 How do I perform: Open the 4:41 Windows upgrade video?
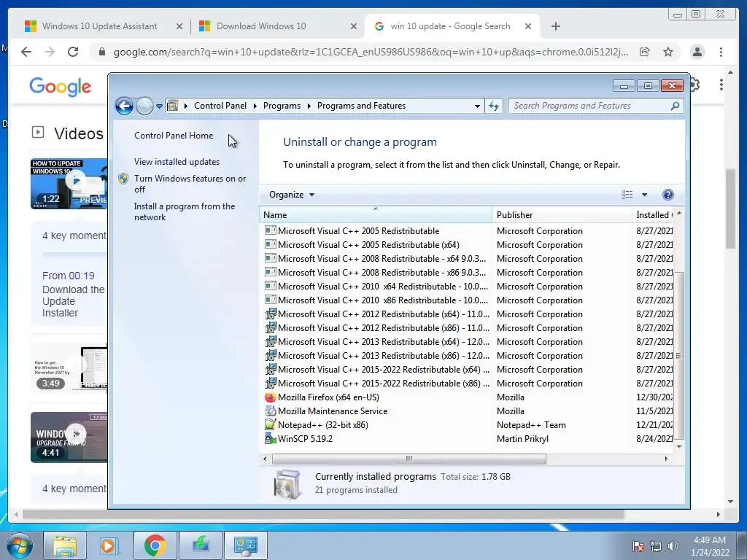(x=69, y=437)
